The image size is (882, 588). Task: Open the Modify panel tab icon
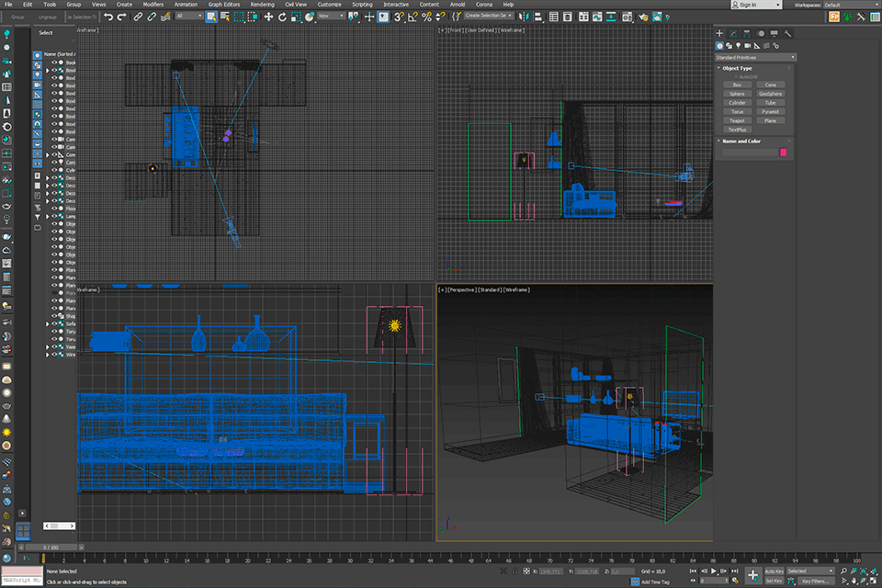click(733, 33)
